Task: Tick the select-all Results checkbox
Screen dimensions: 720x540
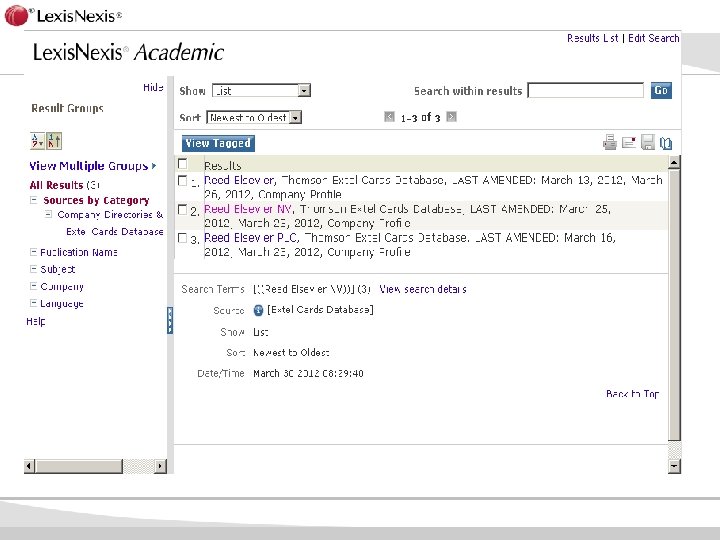Action: tap(182, 163)
